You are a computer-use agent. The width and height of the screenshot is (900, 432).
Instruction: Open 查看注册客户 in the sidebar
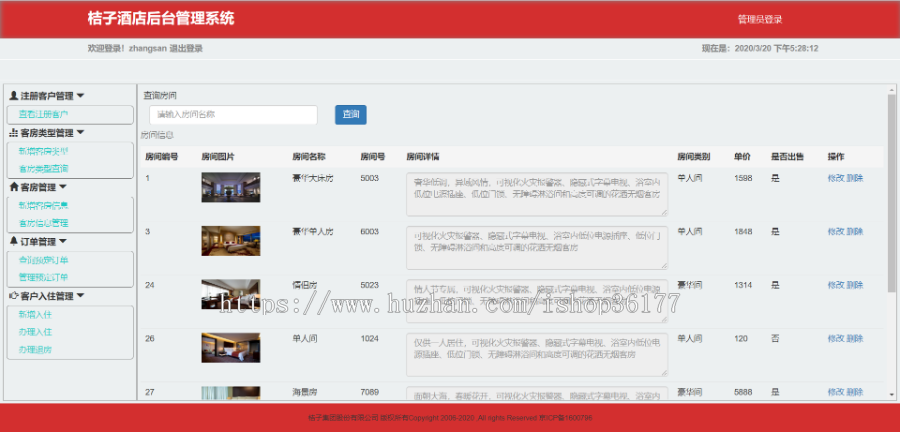click(x=44, y=114)
